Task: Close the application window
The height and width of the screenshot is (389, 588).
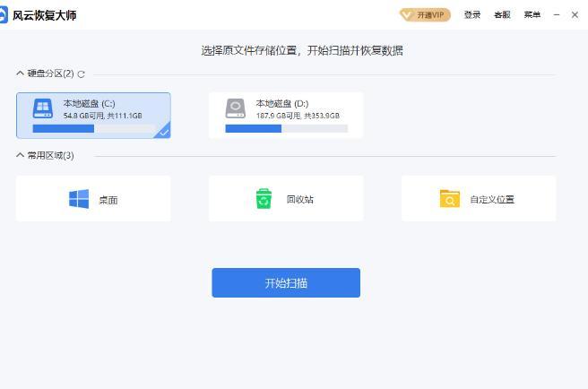Action: 575,14
